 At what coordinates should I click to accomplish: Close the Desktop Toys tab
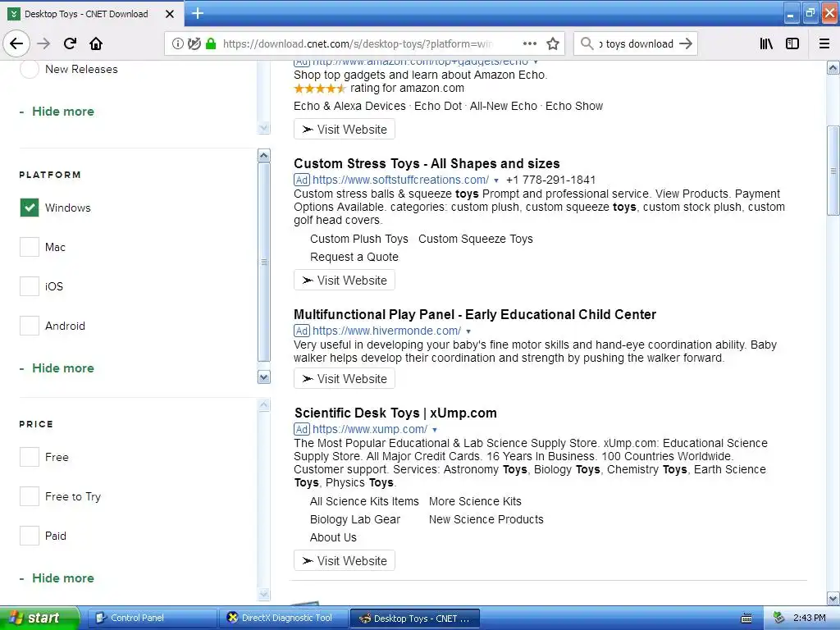point(170,14)
